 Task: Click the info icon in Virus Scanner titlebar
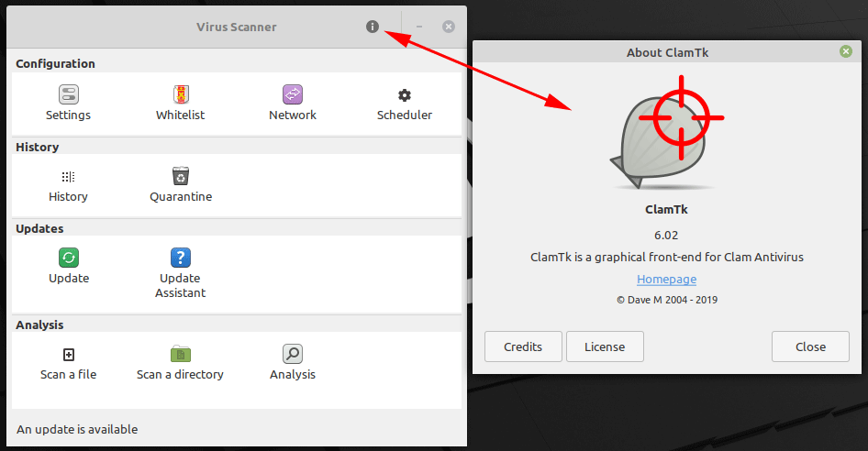373,27
